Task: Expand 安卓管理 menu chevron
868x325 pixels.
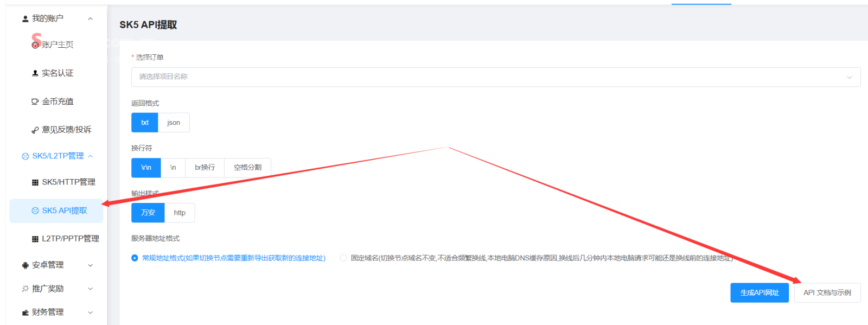Action: (x=91, y=265)
